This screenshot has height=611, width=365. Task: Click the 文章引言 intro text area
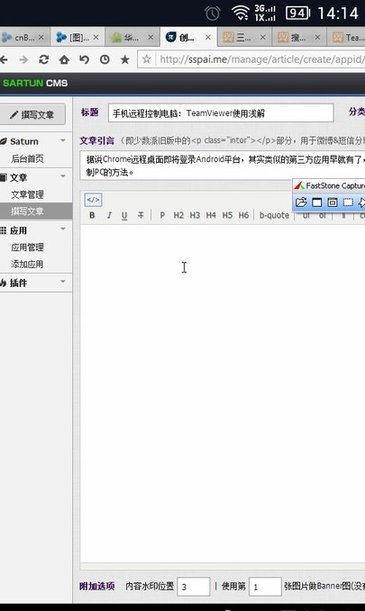[x=222, y=166]
